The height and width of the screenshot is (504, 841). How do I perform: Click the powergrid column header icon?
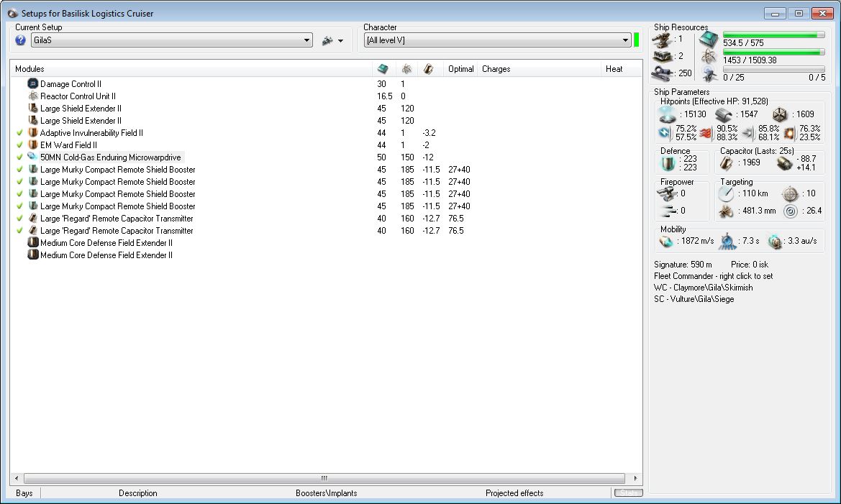(406, 68)
